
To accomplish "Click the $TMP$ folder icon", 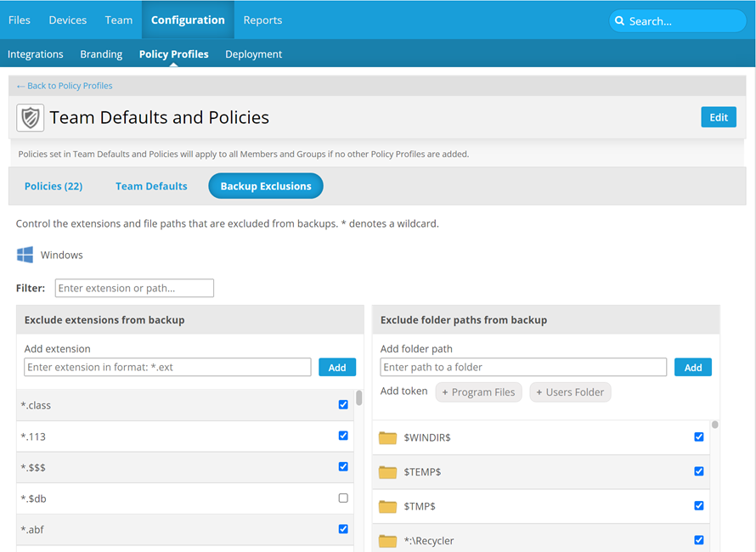I will tap(388, 506).
